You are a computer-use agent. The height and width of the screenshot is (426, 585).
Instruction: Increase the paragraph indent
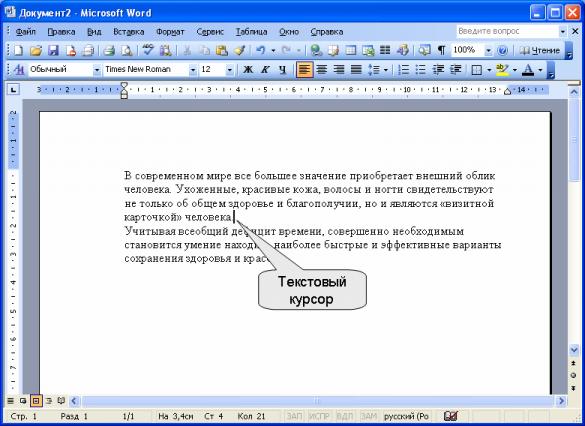tap(456, 70)
